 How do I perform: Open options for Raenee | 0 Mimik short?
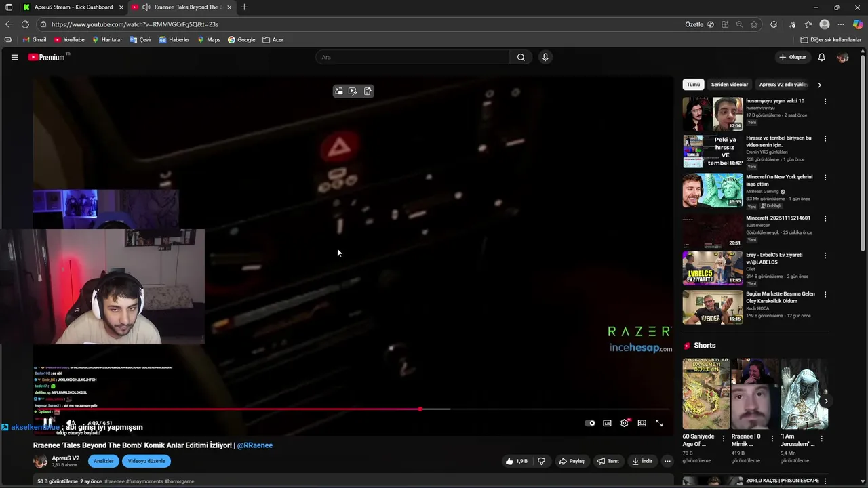[772, 439]
